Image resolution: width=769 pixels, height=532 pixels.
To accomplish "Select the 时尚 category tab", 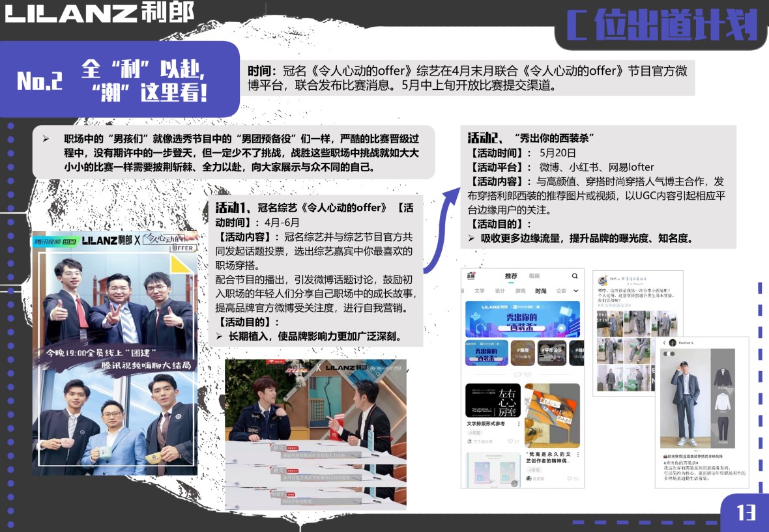I will pyautogui.click(x=540, y=291).
